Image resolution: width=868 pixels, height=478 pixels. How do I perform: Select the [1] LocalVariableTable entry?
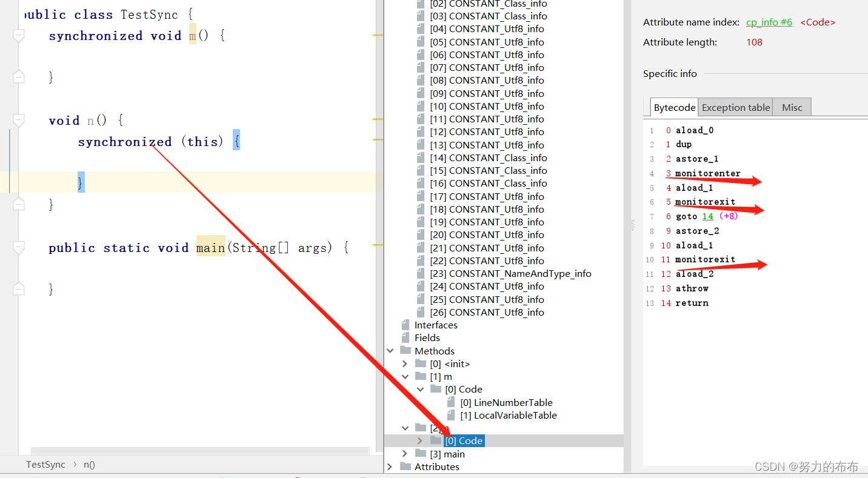tap(508, 415)
